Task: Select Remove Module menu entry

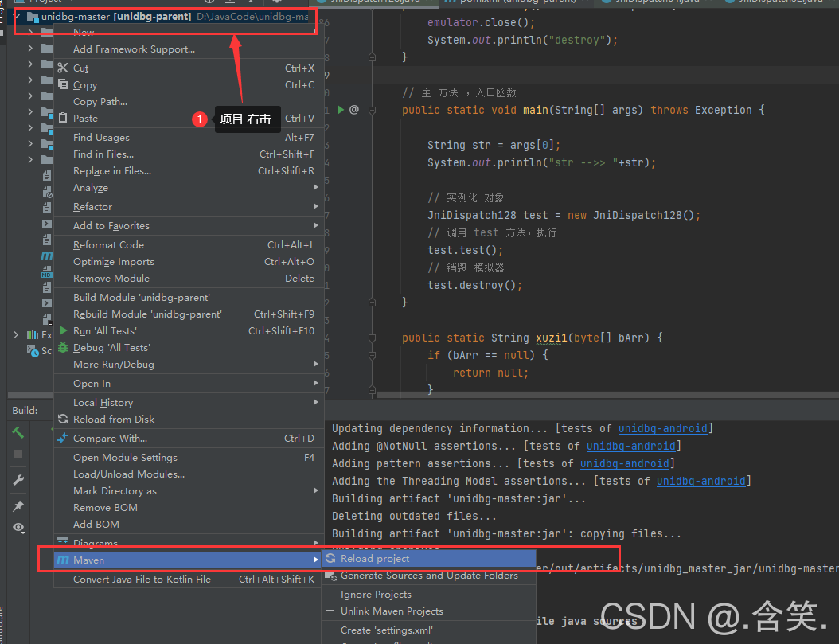Action: (x=189, y=278)
